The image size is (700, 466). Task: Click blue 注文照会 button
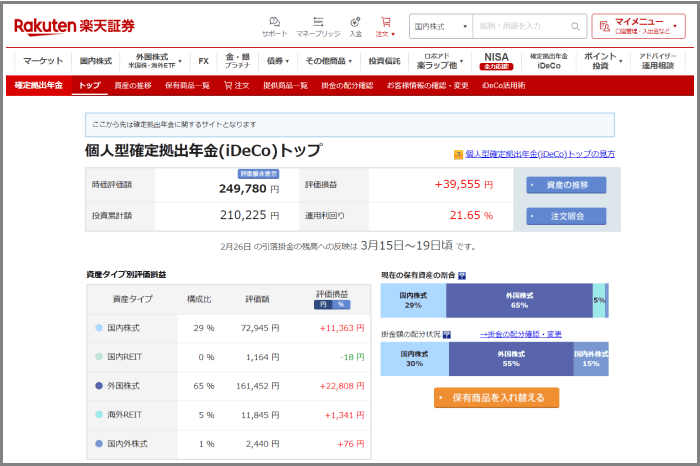coord(566,216)
